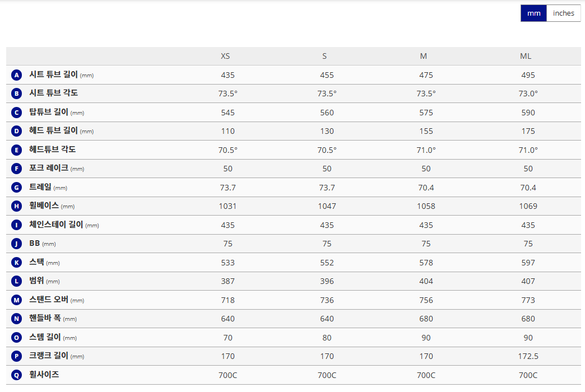Click the 핸들바 폭 row label
Viewport: 585px width, 392px height.
(45, 318)
